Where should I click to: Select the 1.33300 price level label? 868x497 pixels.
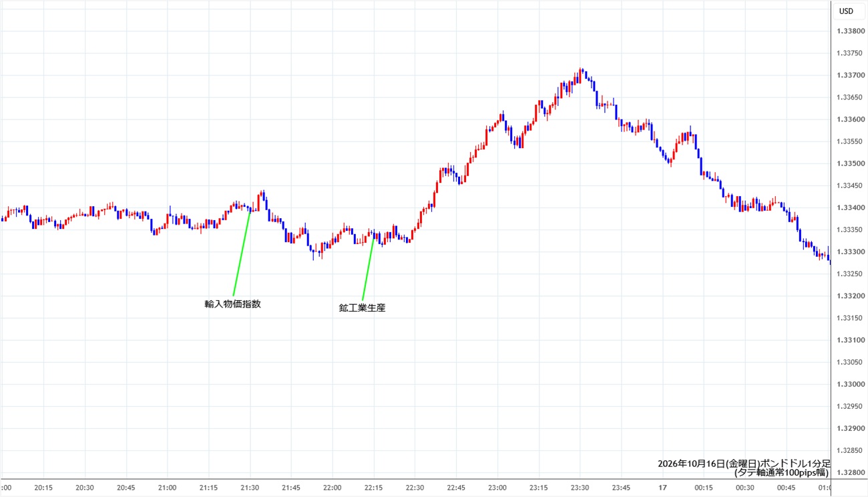tap(849, 252)
